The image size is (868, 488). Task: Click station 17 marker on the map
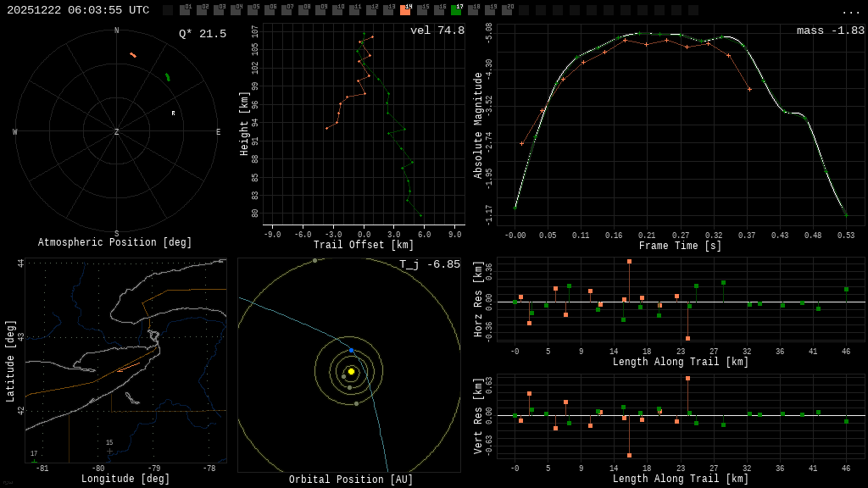click(34, 461)
